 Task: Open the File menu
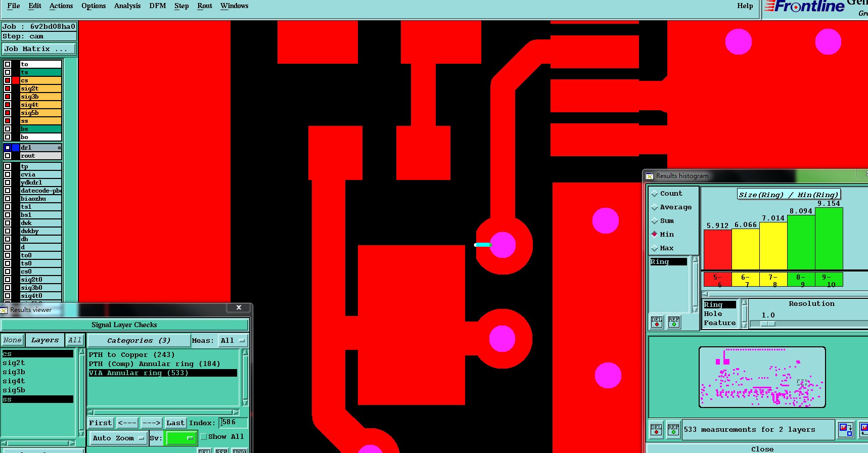[x=14, y=6]
